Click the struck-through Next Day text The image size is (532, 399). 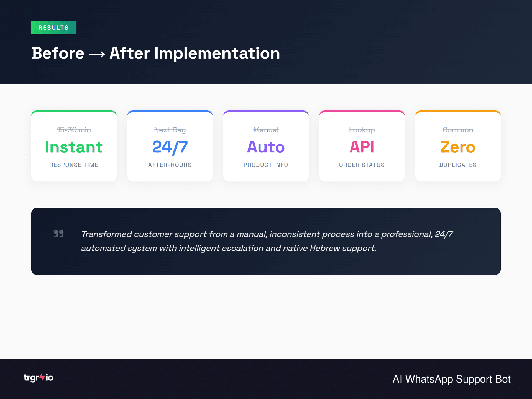170,130
